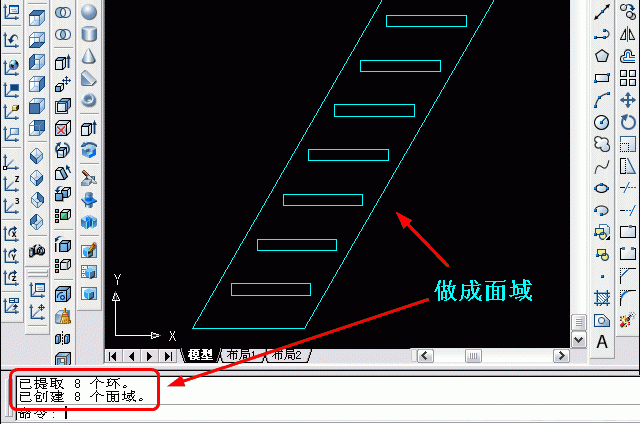
Task: Select the Circle draw tool
Action: (602, 122)
